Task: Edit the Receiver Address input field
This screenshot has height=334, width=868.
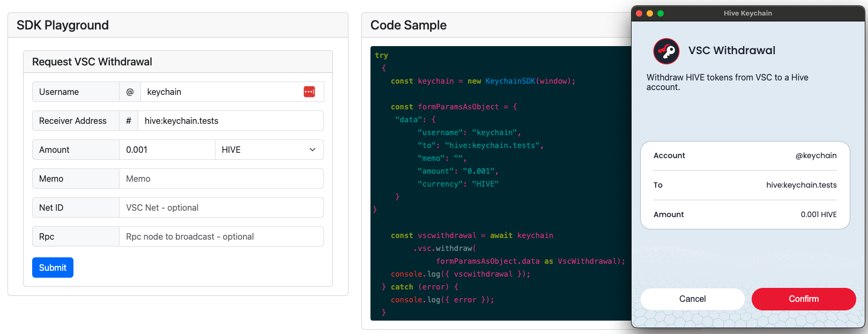Action: 231,121
